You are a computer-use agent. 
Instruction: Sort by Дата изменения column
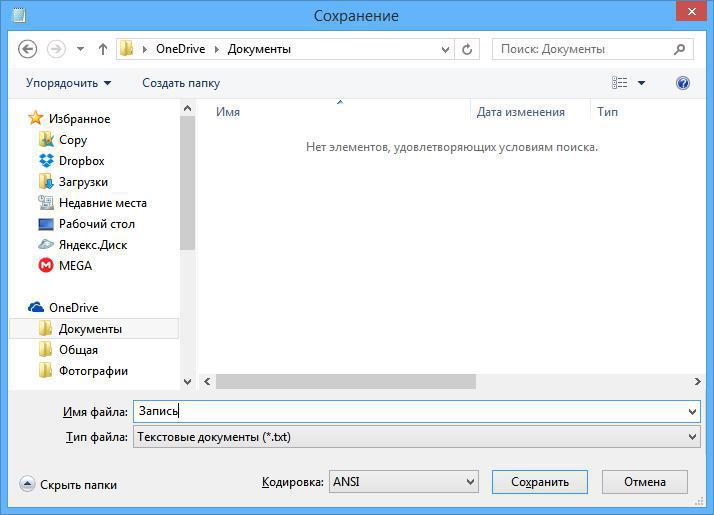[x=520, y=112]
